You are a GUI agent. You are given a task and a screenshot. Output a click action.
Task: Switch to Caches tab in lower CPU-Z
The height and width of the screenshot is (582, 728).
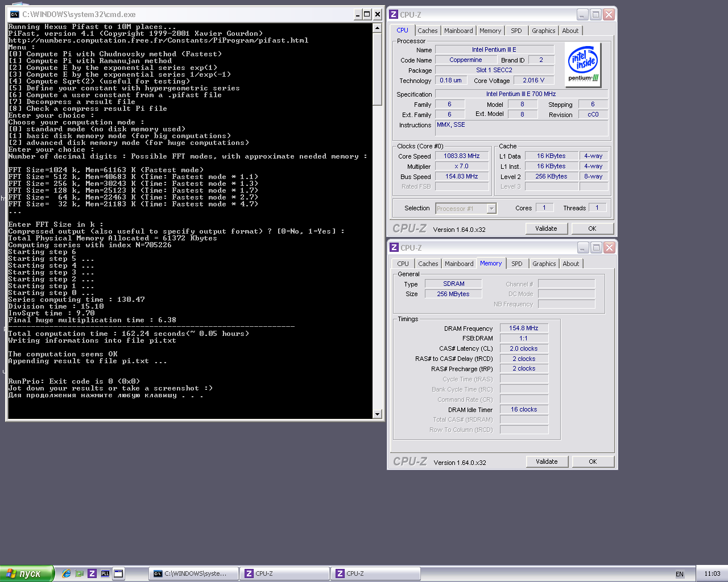click(x=428, y=264)
